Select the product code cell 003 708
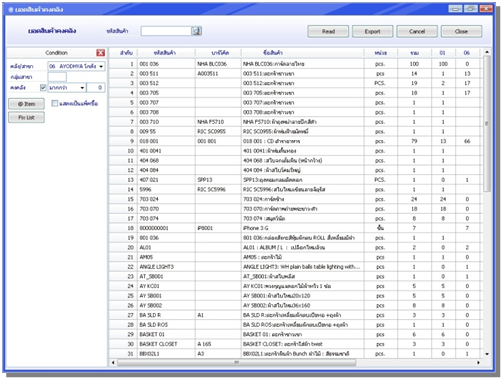The height and width of the screenshot is (379, 502). pyautogui.click(x=166, y=112)
